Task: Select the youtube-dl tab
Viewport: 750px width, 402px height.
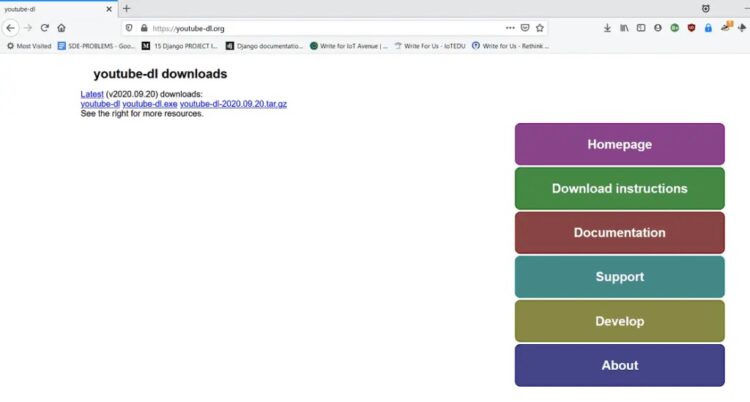Action: click(x=58, y=9)
